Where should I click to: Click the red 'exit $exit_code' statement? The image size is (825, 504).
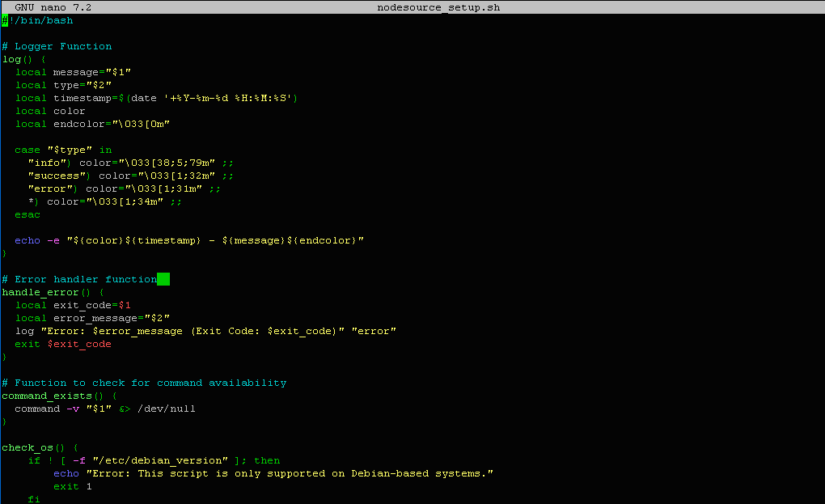pyautogui.click(x=63, y=344)
